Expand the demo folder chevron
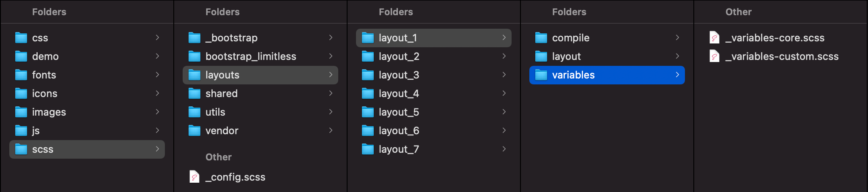 (157, 56)
